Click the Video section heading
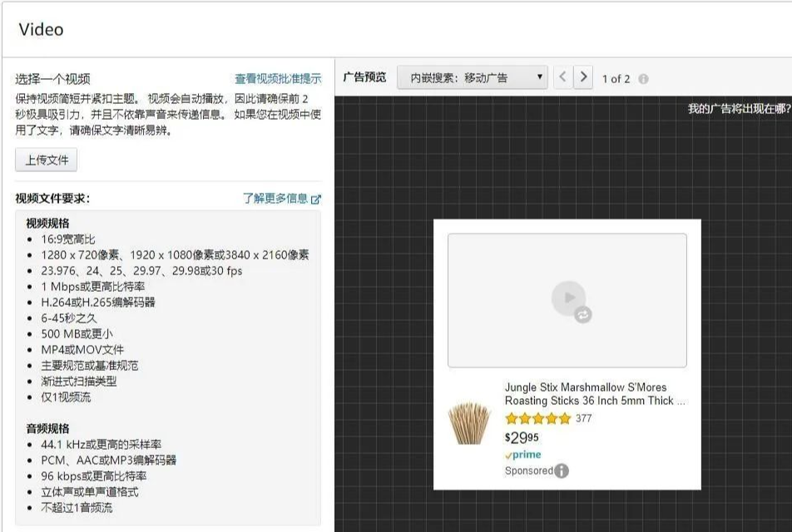Screen dimensions: 792x532 41,29
